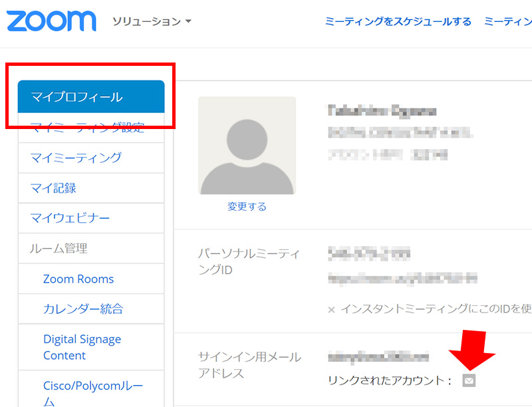Screen dimensions: 532x407
Task: Open Digital Signage Content
Action: point(82,347)
